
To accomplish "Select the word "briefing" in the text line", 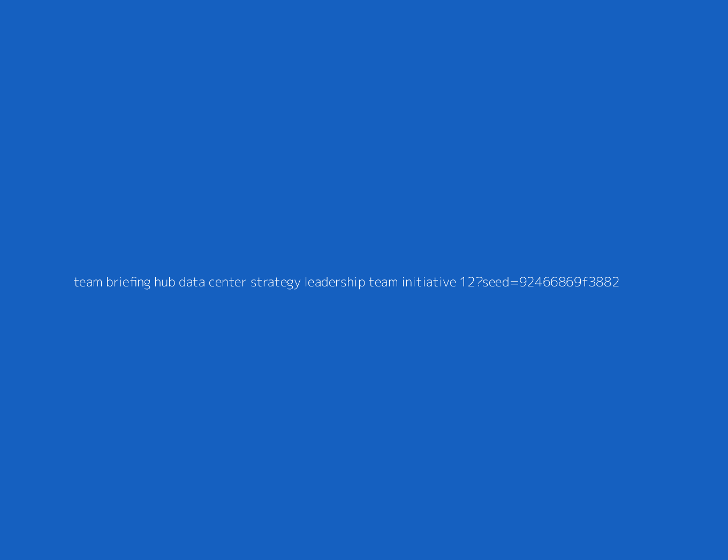I will click(x=128, y=282).
